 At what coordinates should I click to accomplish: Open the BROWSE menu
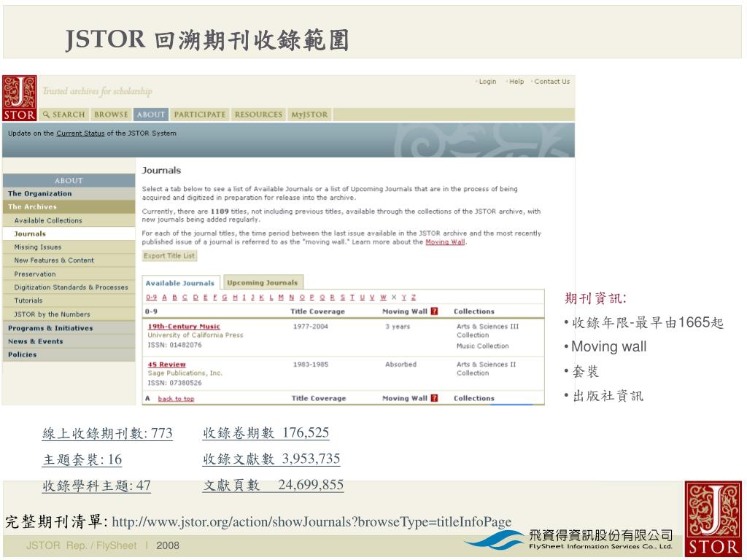click(111, 114)
